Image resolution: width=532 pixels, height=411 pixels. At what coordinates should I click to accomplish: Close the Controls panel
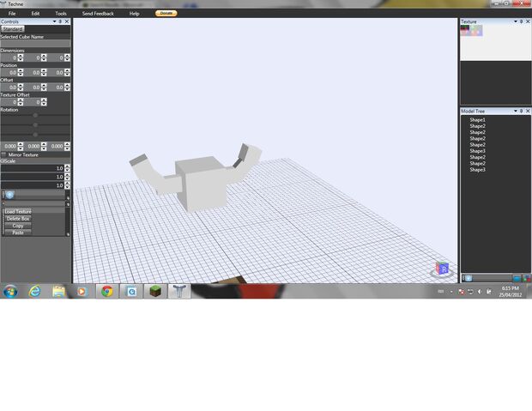point(67,21)
